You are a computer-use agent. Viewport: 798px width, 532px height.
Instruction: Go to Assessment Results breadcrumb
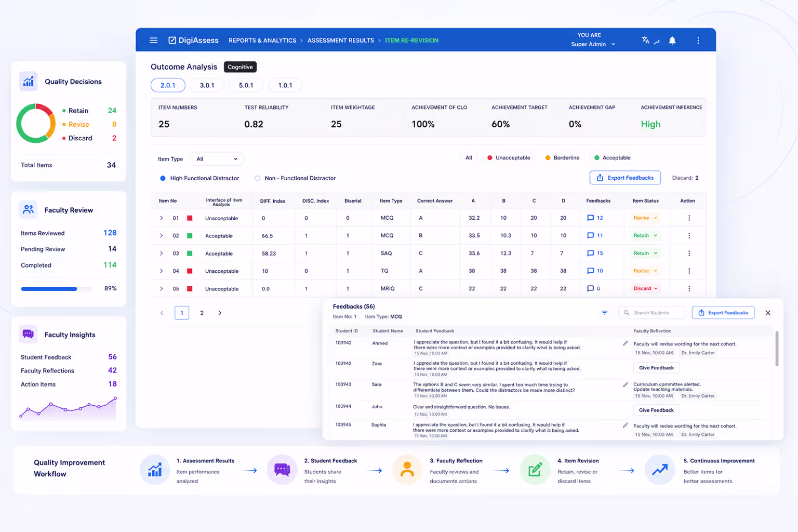click(x=341, y=41)
